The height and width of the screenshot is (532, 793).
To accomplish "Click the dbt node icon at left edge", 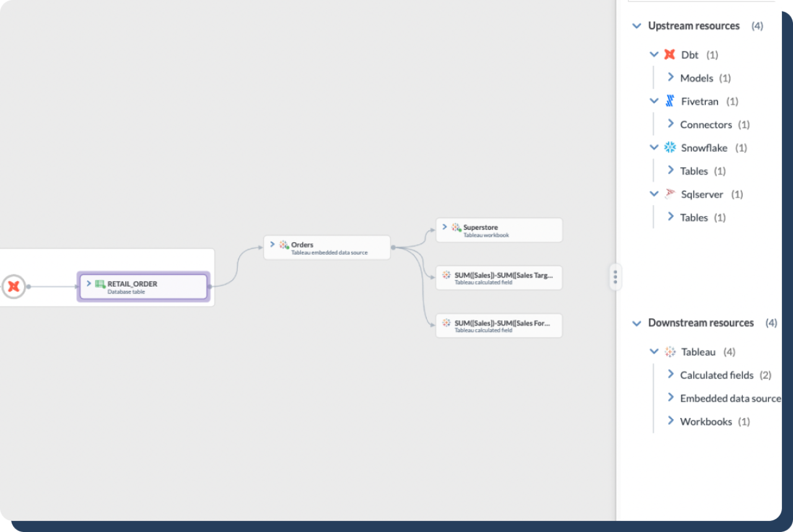I will tap(13, 287).
